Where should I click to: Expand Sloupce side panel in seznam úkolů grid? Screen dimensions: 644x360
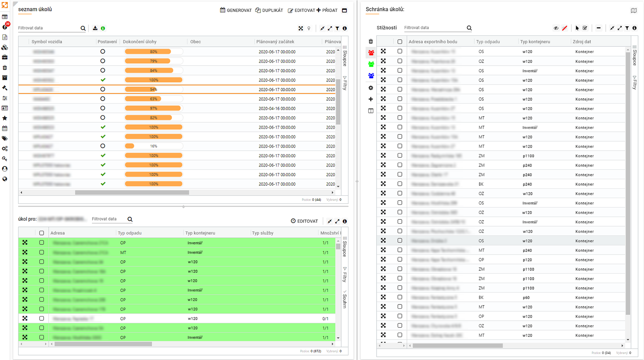click(345, 56)
